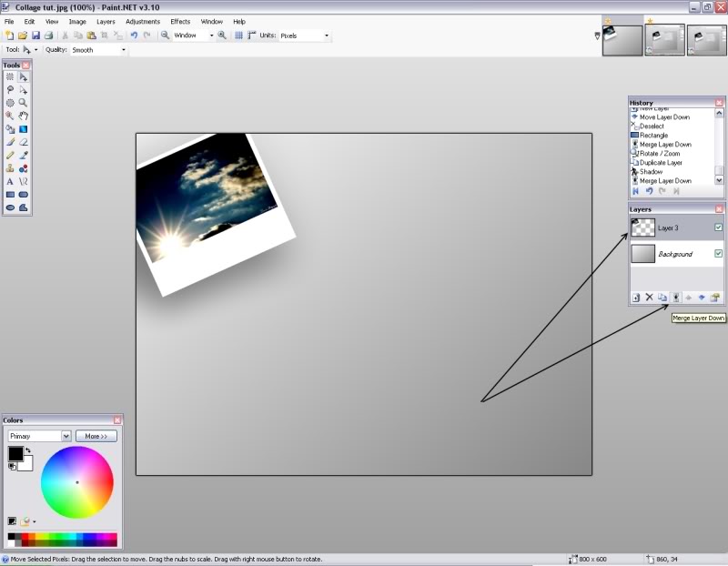The image size is (728, 566).
Task: Select the Lasso Select tool
Action: click(10, 90)
